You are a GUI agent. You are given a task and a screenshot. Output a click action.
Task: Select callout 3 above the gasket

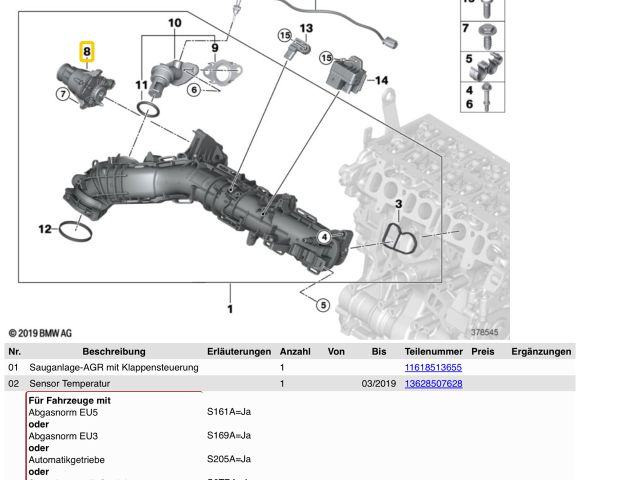tap(398, 204)
